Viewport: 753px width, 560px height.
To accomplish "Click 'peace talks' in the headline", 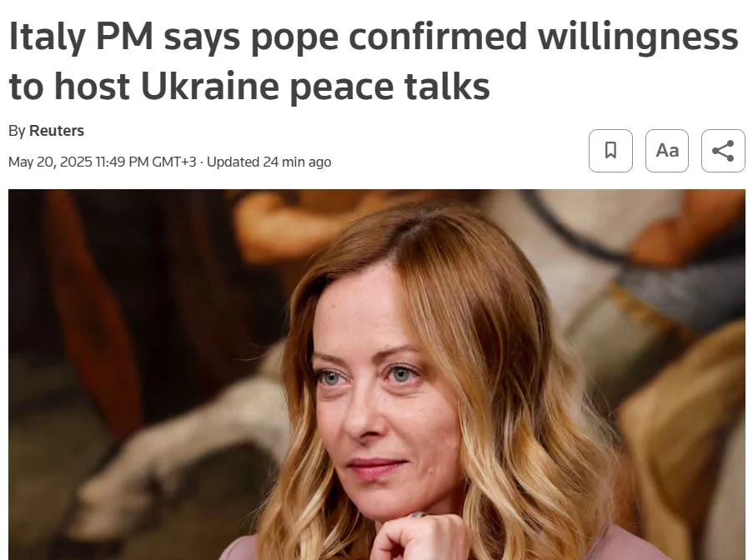I will point(390,87).
